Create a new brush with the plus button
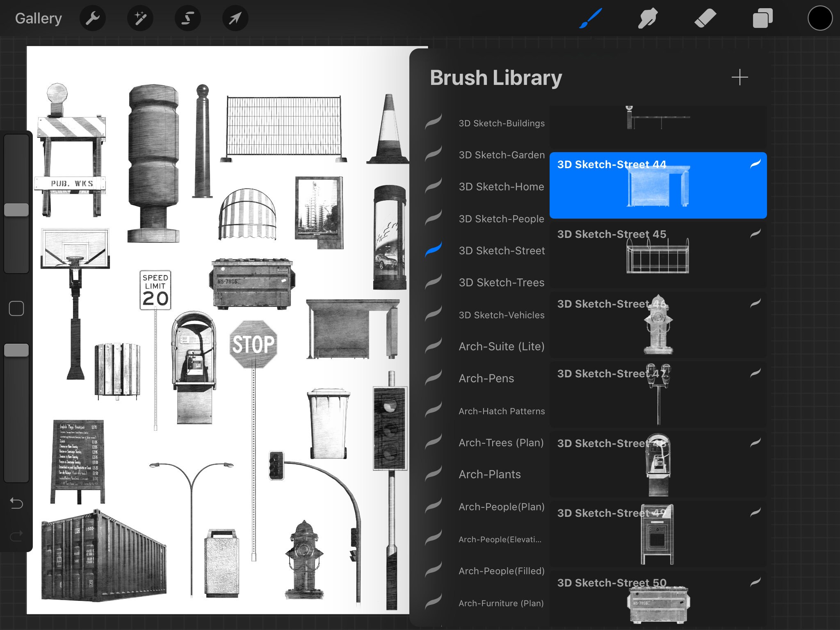Screen dimensions: 840x630 pyautogui.click(x=740, y=77)
